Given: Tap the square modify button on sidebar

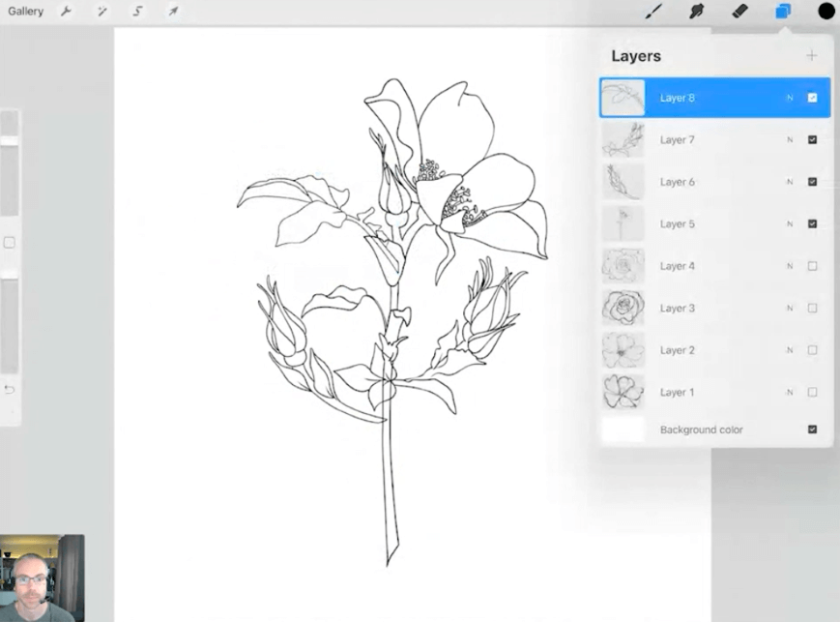Looking at the screenshot, I should click(9, 243).
